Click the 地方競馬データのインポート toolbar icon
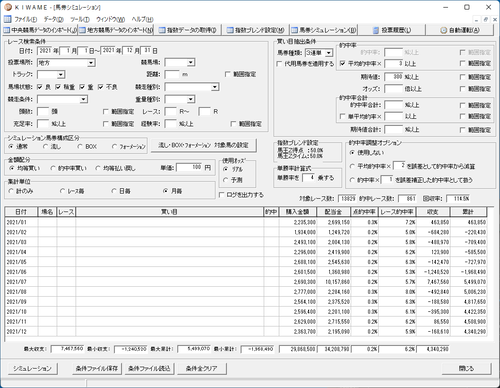 pos(83,30)
